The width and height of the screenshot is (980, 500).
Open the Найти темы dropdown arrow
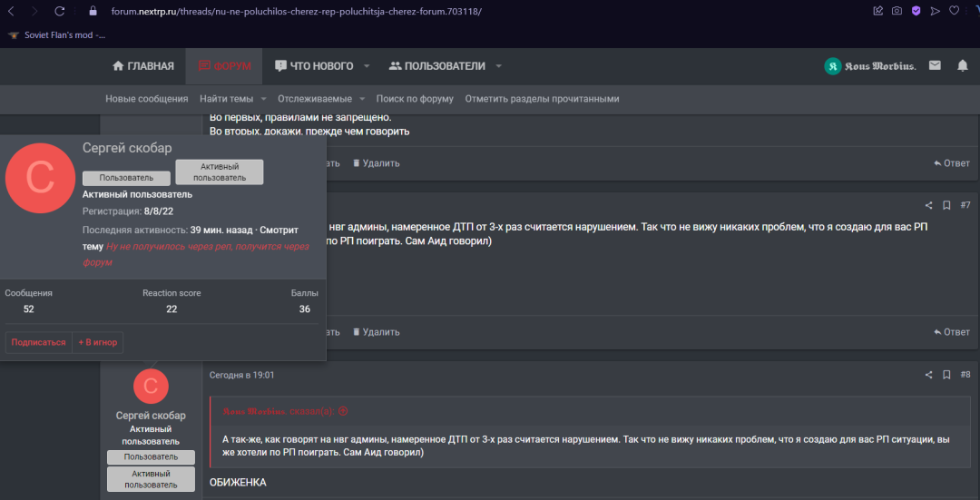click(263, 99)
